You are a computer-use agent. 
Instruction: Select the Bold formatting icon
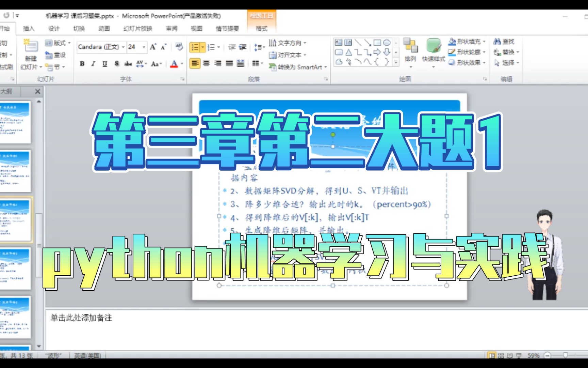pyautogui.click(x=82, y=63)
